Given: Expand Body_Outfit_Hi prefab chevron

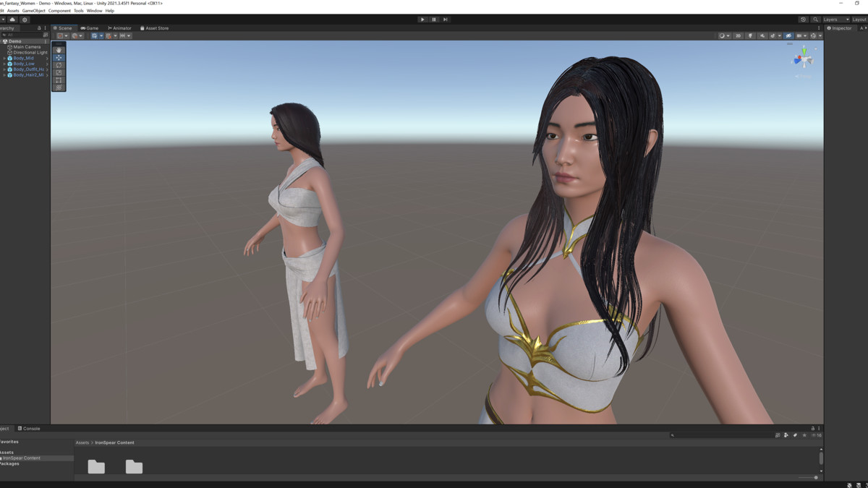Looking at the screenshot, I should click(x=4, y=69).
